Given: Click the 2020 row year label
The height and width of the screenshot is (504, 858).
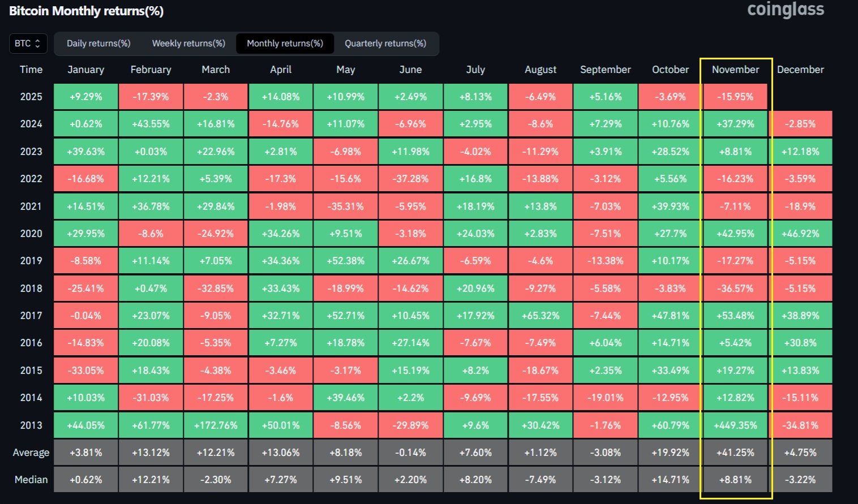Looking at the screenshot, I should coord(31,234).
